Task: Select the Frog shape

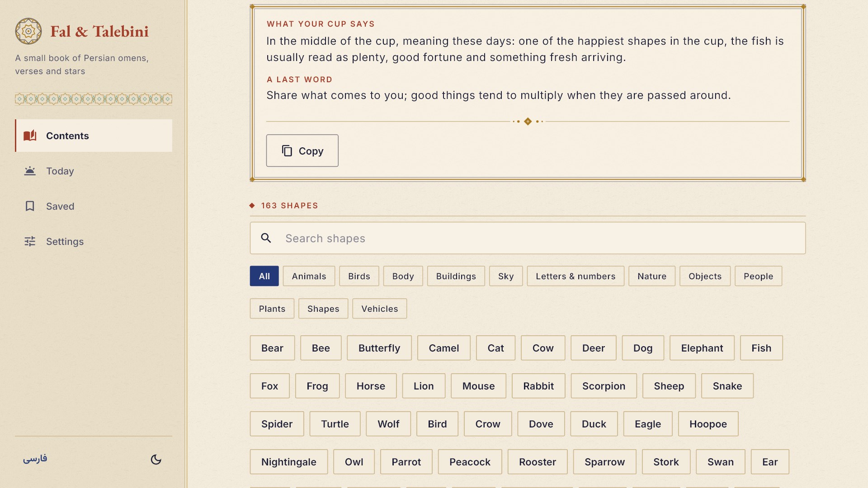Action: 317,386
